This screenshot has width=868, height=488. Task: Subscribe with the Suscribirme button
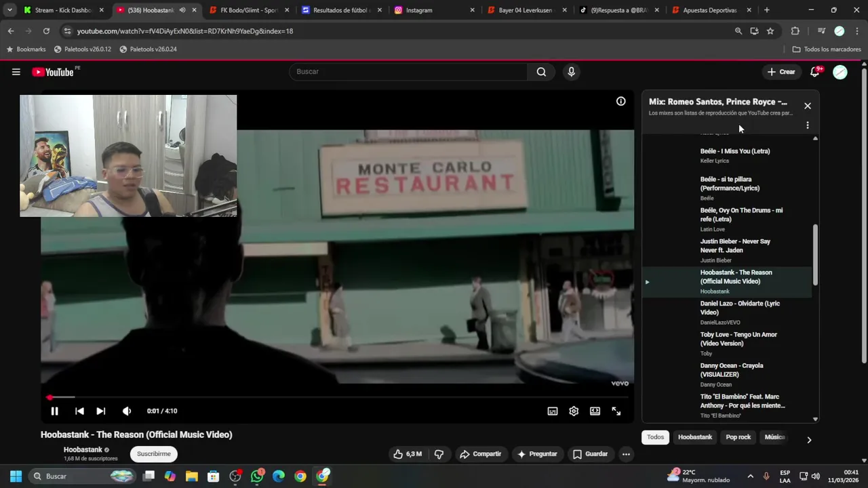(x=154, y=454)
